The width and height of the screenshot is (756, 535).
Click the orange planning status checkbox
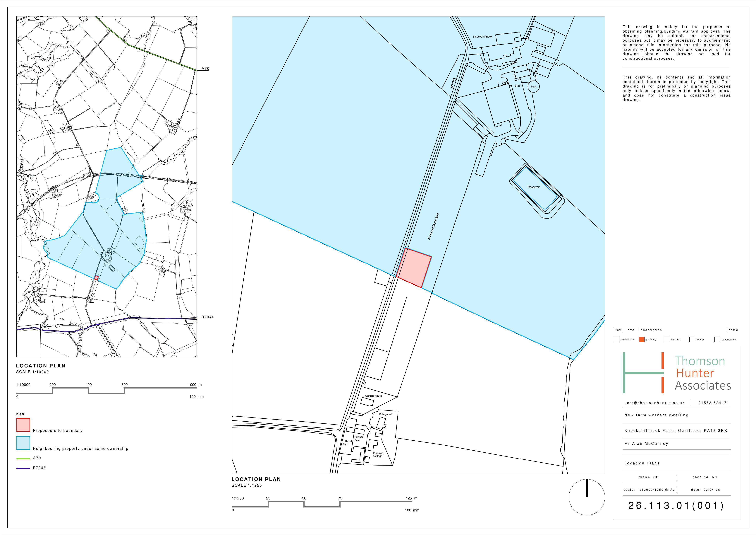(641, 340)
